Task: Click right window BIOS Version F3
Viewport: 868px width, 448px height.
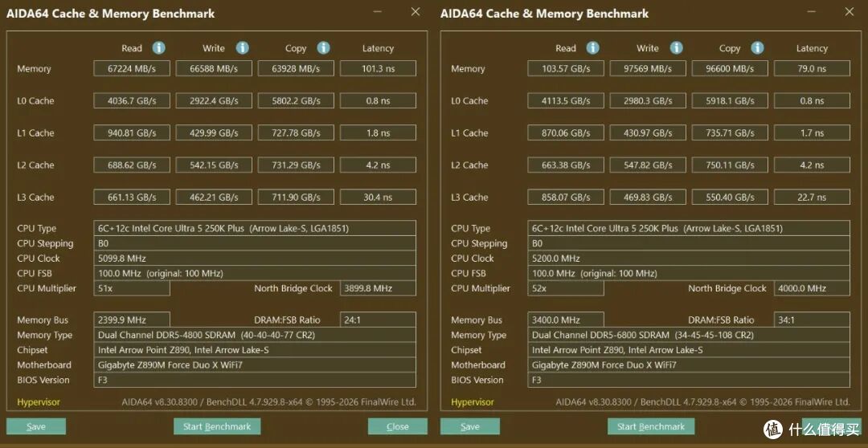Action: (x=689, y=380)
